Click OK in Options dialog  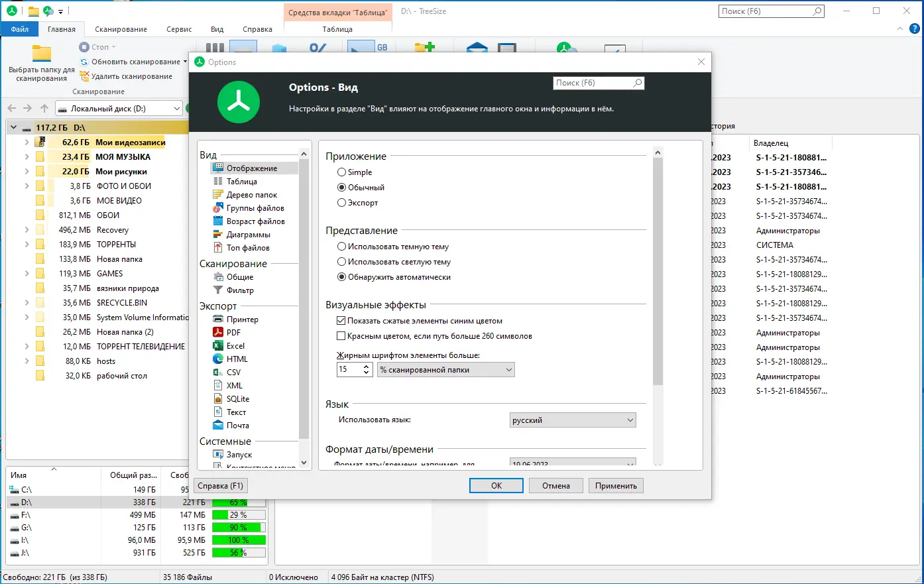pyautogui.click(x=496, y=486)
